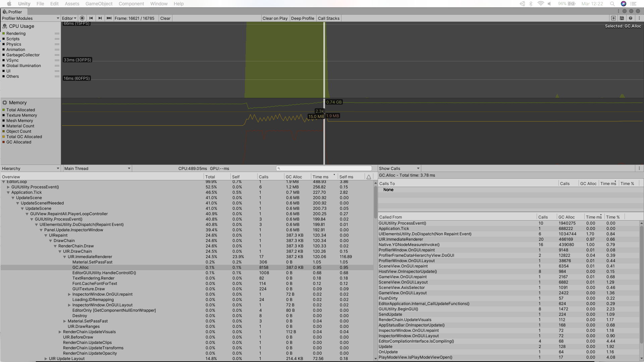Open Hierarchy view mode dropdown

pos(30,168)
